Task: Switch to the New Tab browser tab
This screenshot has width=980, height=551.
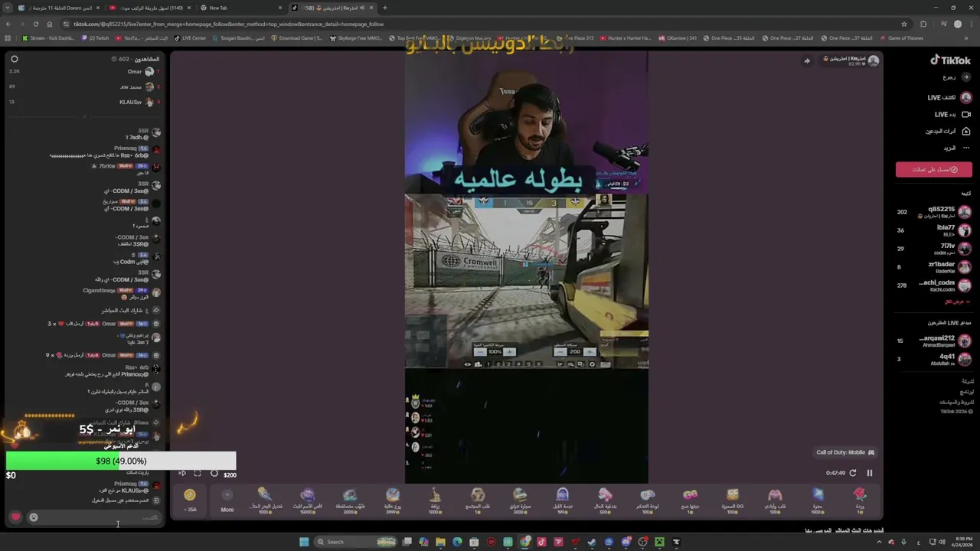Action: [240, 8]
